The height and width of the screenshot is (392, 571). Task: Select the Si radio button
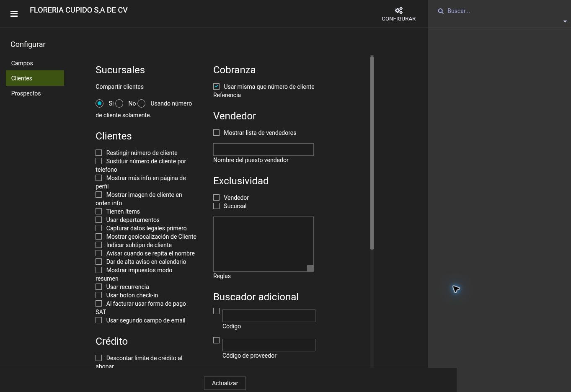coord(99,103)
